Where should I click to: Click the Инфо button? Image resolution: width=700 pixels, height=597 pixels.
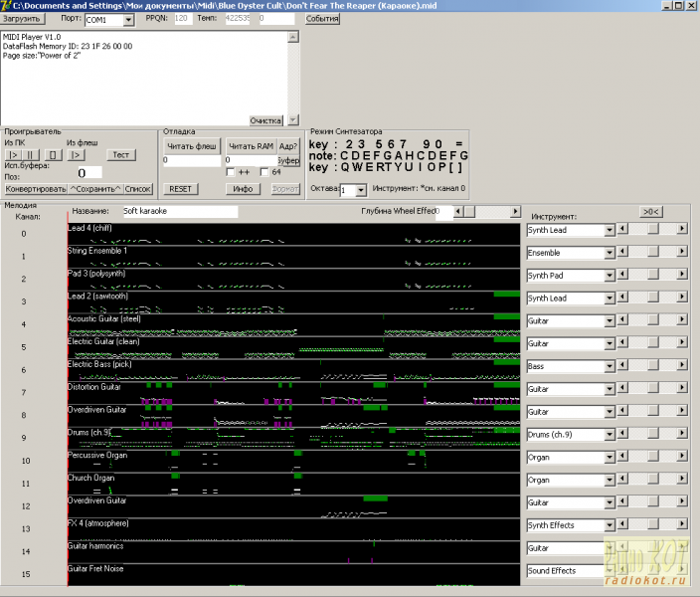pos(243,189)
